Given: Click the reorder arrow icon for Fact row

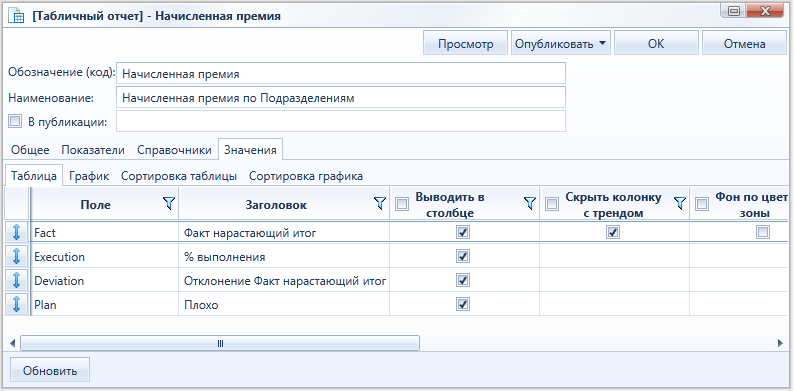Looking at the screenshot, I should pos(16,233).
